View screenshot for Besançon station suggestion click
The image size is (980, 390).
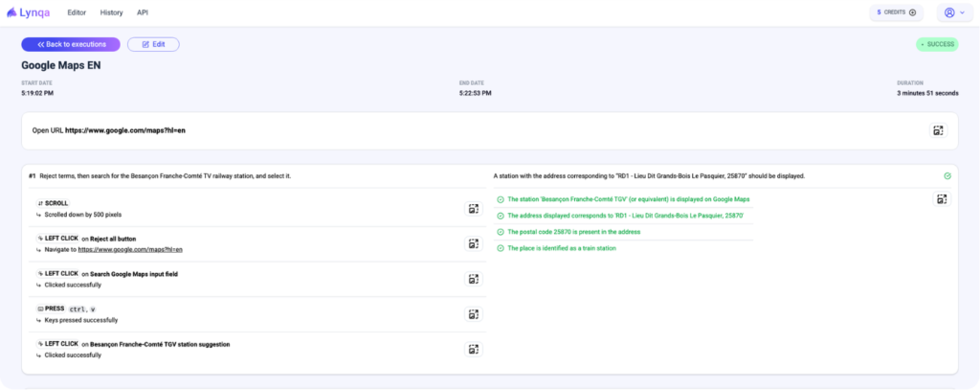coord(473,349)
